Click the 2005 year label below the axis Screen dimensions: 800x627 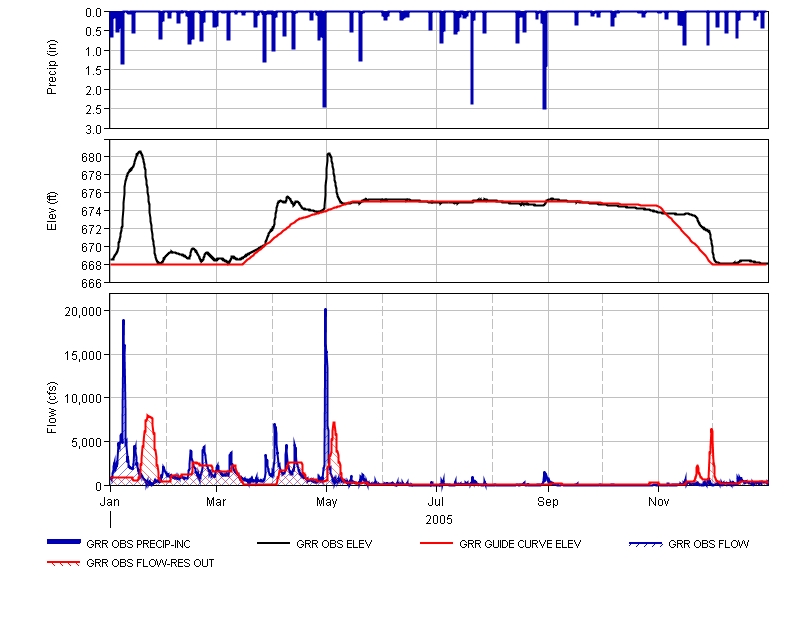438,519
